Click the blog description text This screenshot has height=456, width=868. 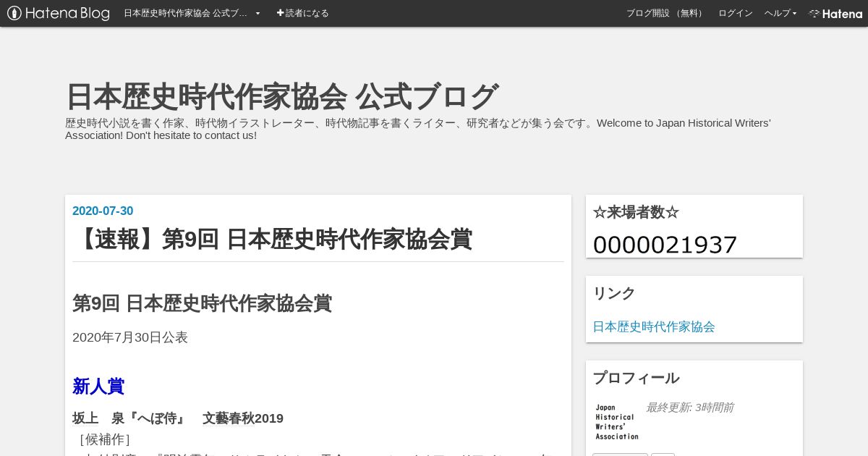click(418, 129)
